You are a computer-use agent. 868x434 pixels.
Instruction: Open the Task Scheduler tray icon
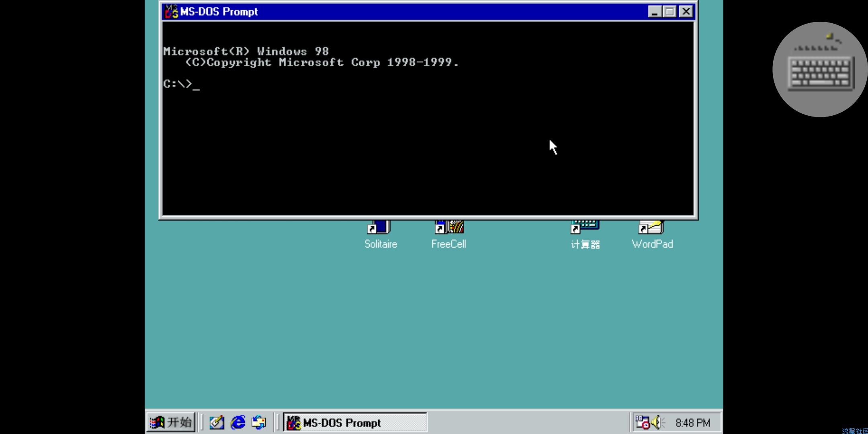click(642, 422)
